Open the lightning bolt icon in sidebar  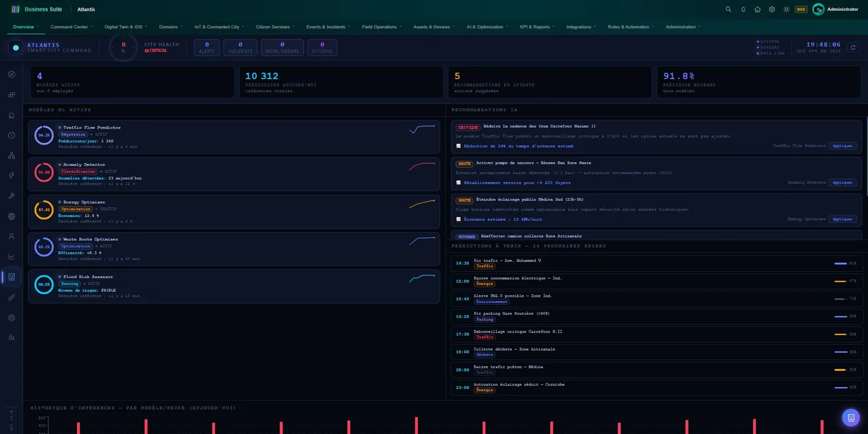(x=11, y=176)
